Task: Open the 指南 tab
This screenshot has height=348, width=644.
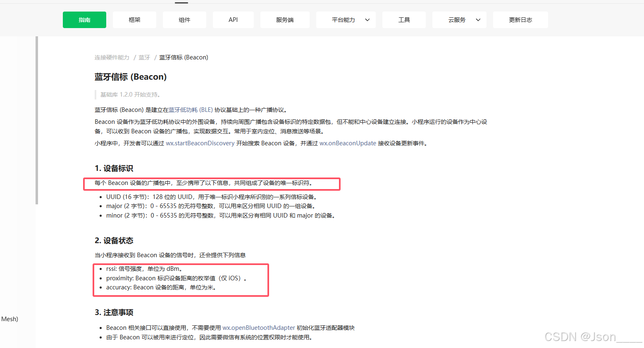Action: coord(84,20)
